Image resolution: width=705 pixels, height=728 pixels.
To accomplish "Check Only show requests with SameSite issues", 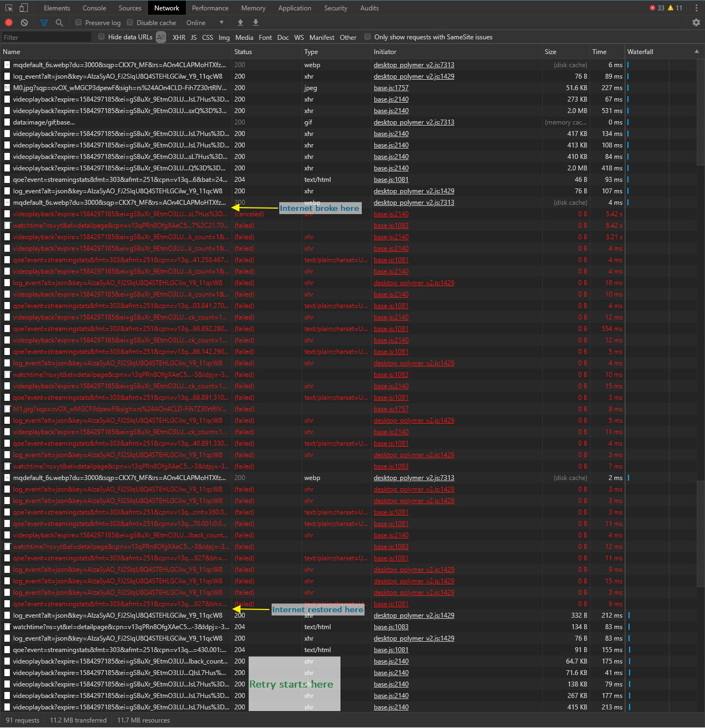I will click(x=367, y=37).
